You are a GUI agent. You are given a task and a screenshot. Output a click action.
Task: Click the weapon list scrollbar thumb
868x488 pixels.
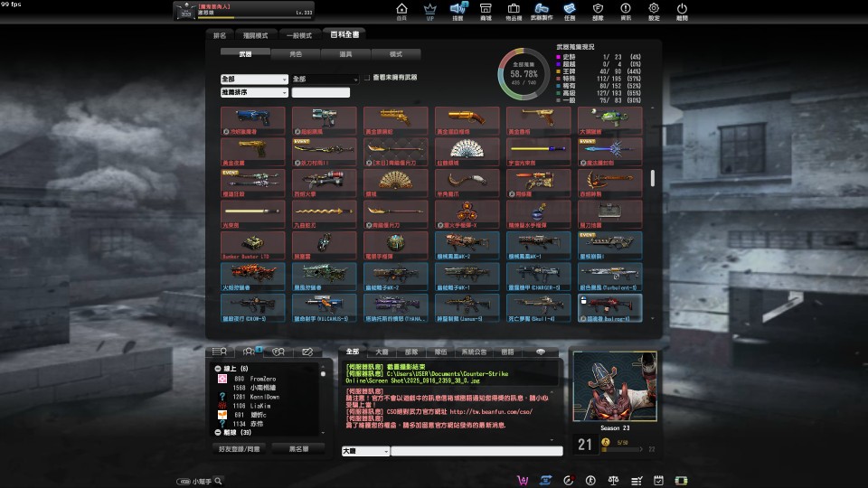(653, 178)
